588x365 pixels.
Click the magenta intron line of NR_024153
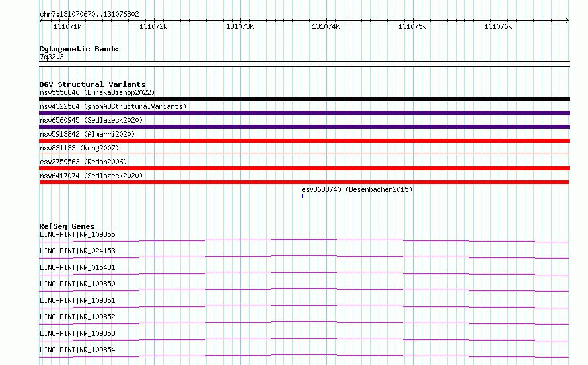[x=304, y=256]
